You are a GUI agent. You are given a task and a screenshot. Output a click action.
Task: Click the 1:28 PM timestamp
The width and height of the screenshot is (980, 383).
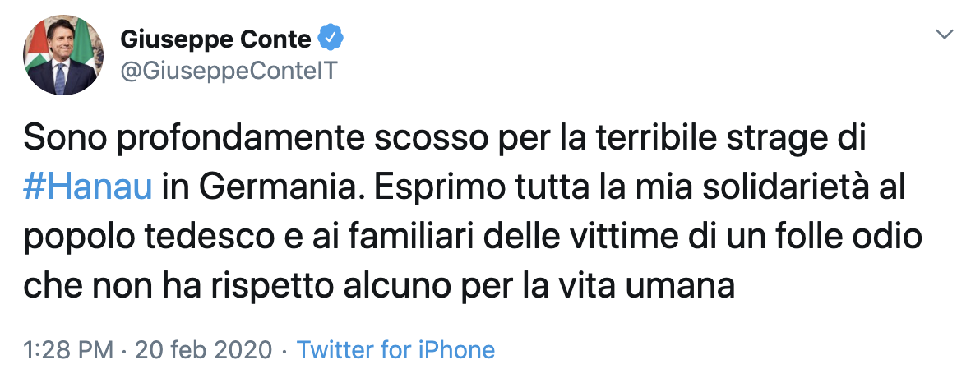[67, 350]
